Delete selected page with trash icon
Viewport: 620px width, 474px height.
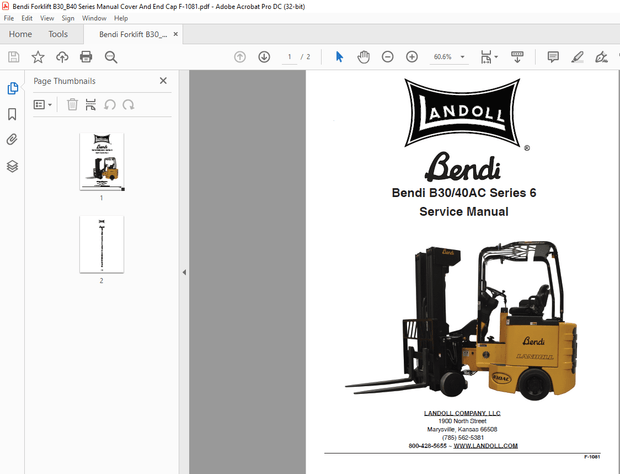(x=72, y=105)
